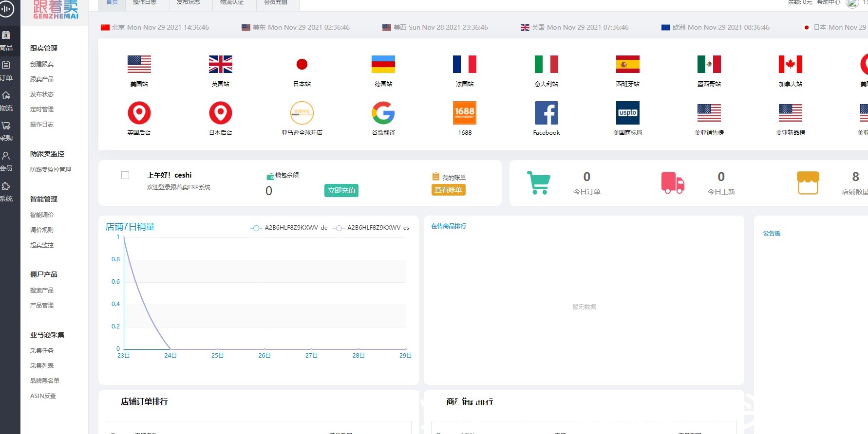Image resolution: width=868 pixels, height=434 pixels.
Task: Click the orange store icon
Action: point(808,183)
